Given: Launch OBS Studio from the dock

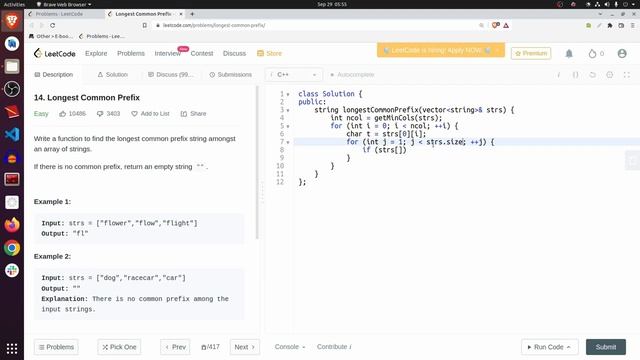Looking at the screenshot, I should point(12,89).
